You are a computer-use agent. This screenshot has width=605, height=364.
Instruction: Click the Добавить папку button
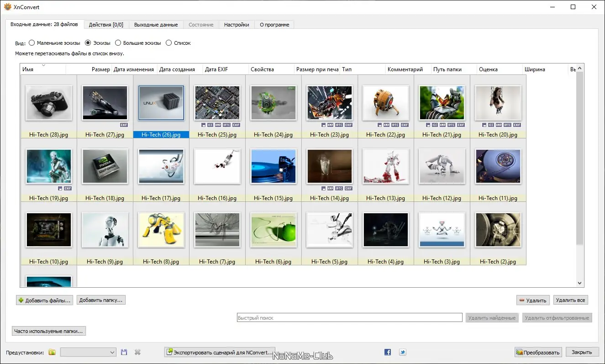click(x=101, y=300)
